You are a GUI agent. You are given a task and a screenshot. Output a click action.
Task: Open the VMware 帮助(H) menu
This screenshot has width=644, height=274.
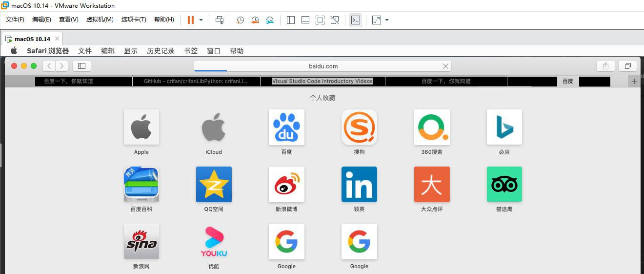pos(164,20)
